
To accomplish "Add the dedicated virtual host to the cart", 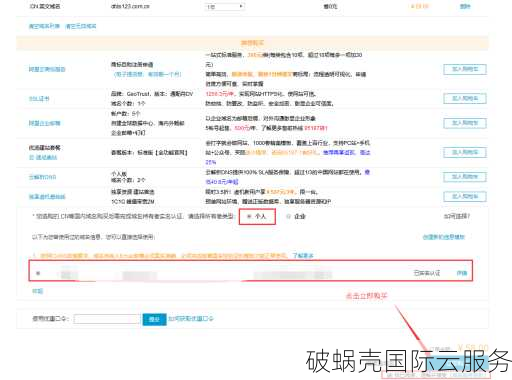I will pos(465,197).
